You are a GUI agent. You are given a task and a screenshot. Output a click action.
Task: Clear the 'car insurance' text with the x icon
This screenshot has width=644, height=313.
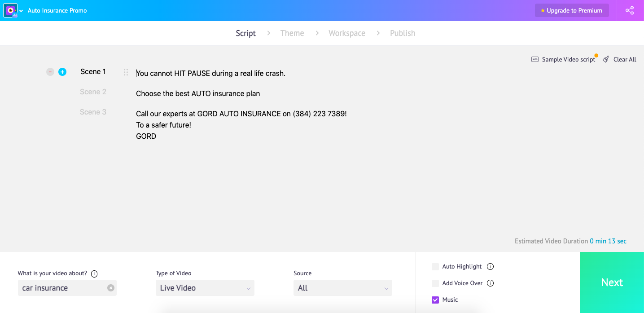(x=111, y=288)
